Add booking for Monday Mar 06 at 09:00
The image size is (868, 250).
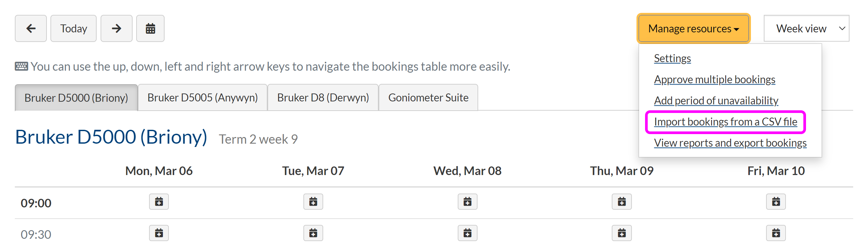point(159,202)
